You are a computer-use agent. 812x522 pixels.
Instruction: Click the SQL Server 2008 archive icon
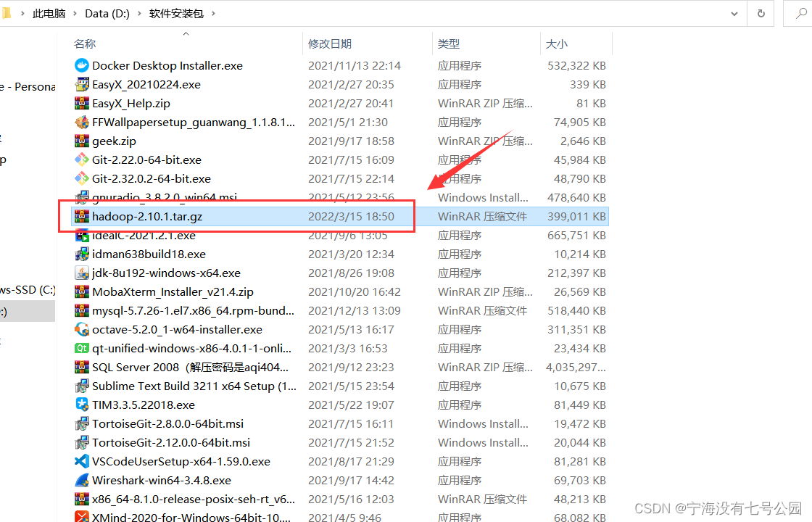(82, 367)
